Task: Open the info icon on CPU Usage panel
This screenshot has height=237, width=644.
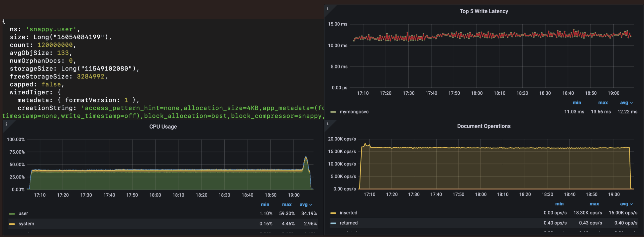Action: (6, 124)
